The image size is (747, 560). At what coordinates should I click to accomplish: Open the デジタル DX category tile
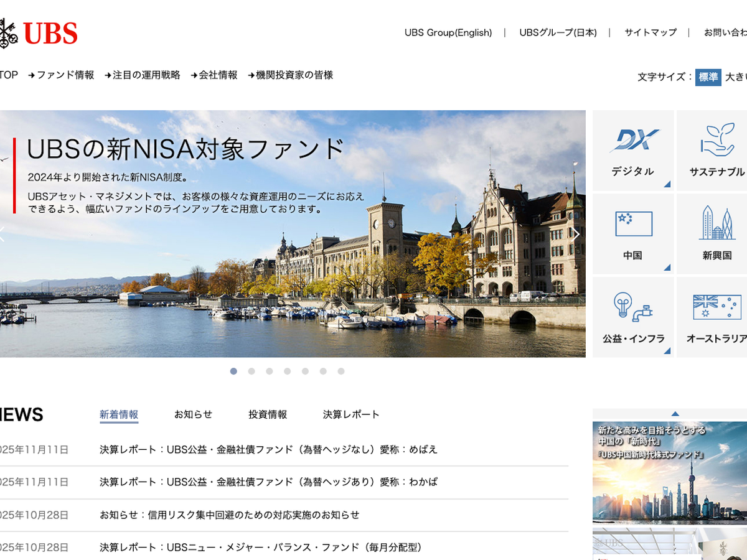coord(632,151)
